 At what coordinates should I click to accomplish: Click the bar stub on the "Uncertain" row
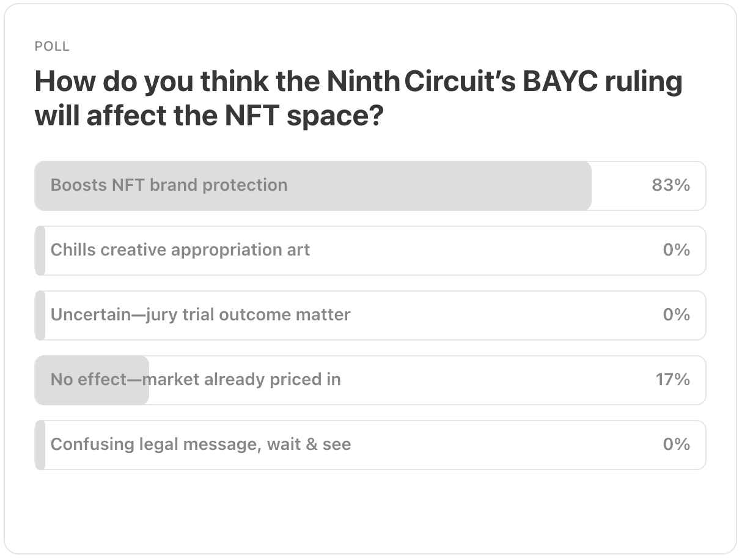(40, 315)
